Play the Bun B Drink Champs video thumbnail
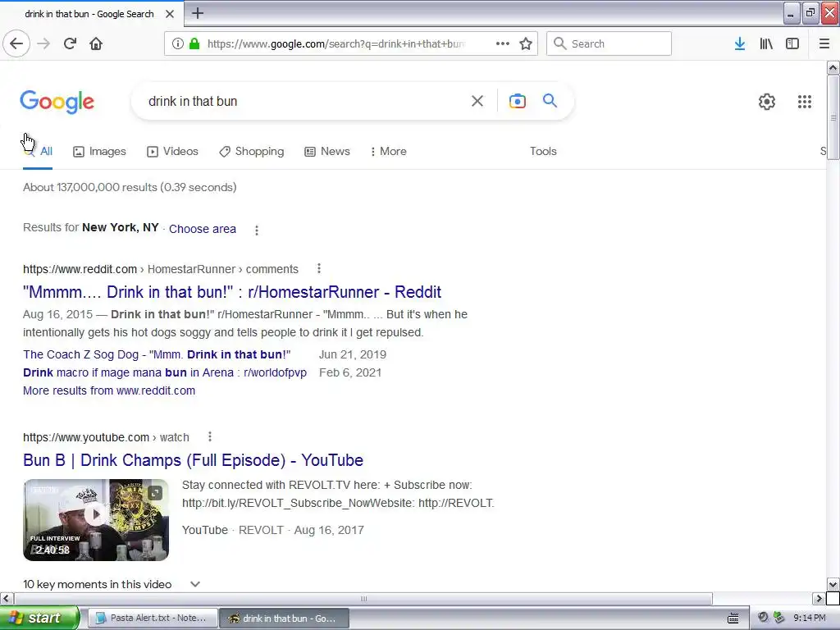840x630 pixels. pyautogui.click(x=96, y=519)
